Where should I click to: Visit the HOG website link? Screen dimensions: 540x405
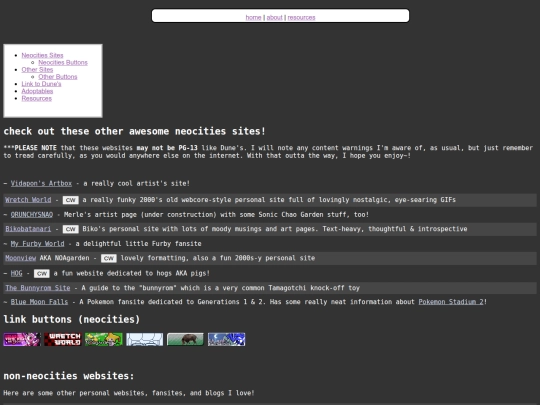[16, 273]
